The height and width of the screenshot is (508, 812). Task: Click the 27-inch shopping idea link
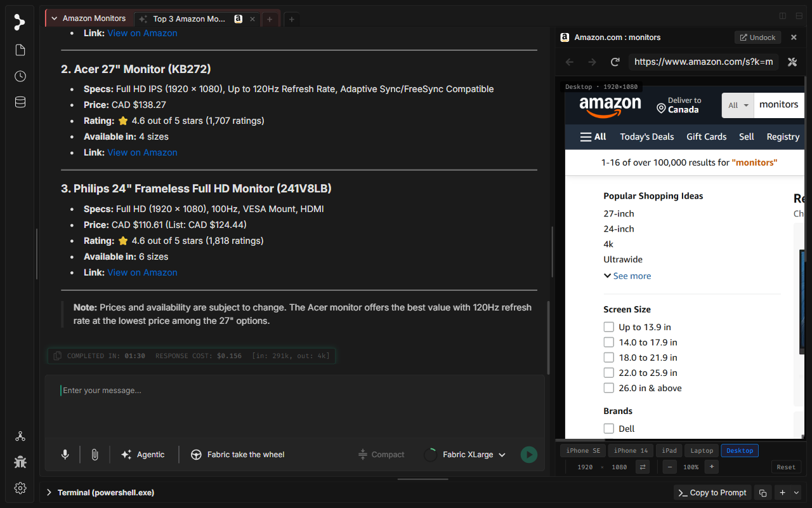point(619,214)
